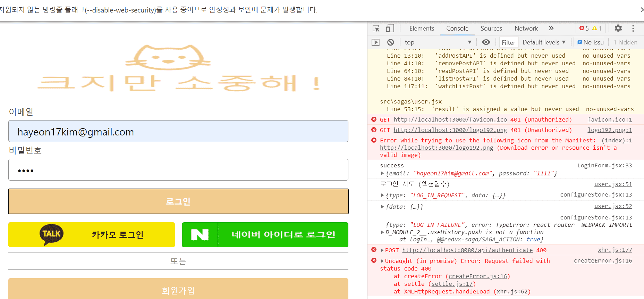This screenshot has width=644, height=299.
Task: Click the 'listPostAPI' unused warning line
Action: (509, 78)
